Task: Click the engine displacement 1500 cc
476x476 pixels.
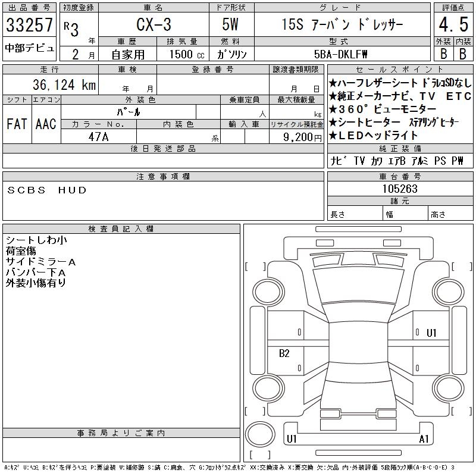Action: 187,54
